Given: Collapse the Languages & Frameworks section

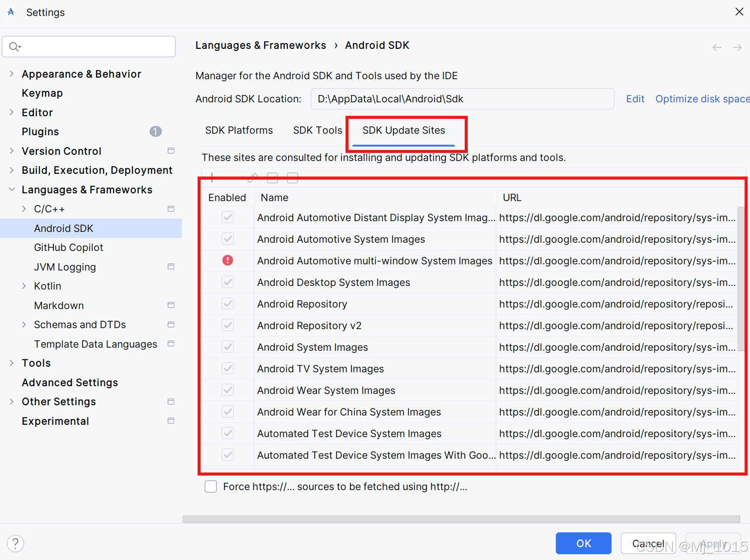Looking at the screenshot, I should (11, 189).
